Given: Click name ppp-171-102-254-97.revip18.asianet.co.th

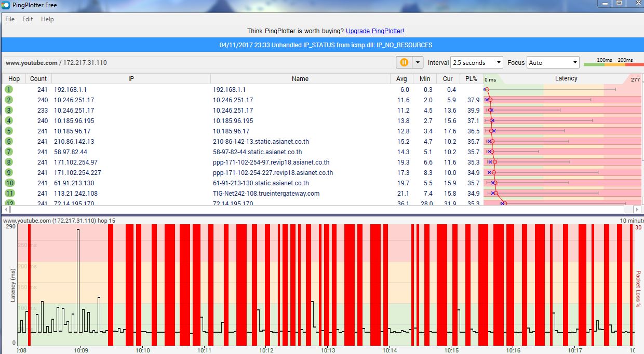Looking at the screenshot, I should coord(271,162).
